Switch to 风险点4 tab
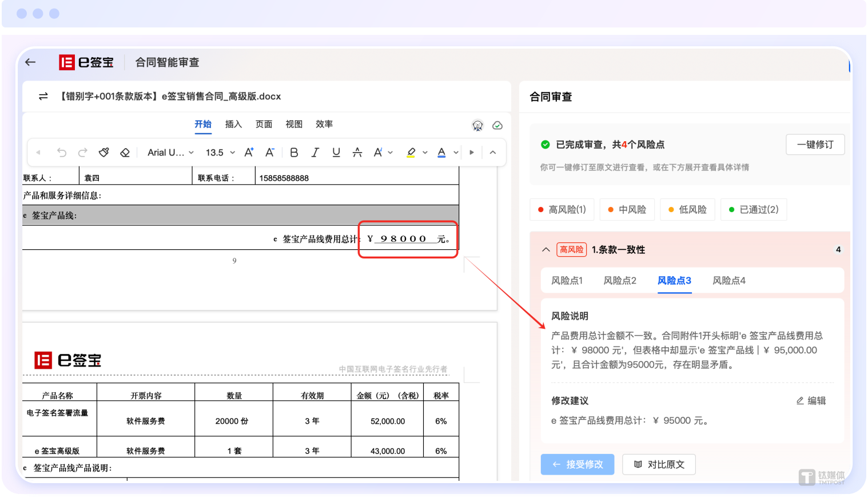Viewport: 868px width, 502px height. coord(729,281)
